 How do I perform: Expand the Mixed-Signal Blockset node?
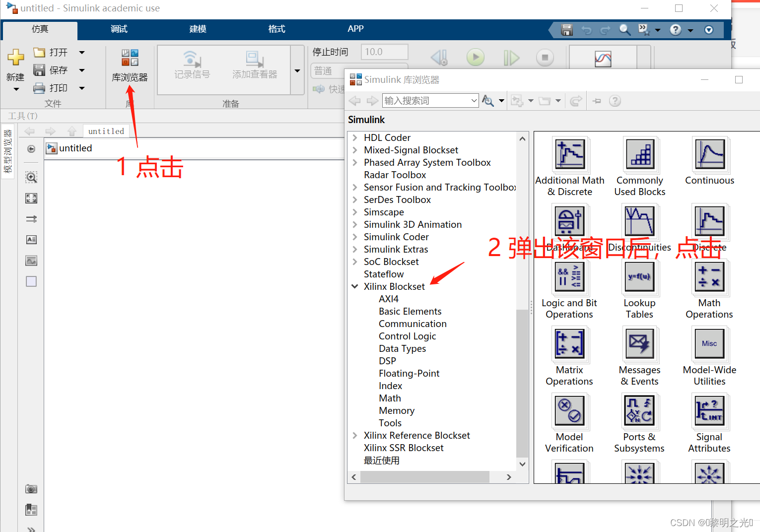pos(355,150)
